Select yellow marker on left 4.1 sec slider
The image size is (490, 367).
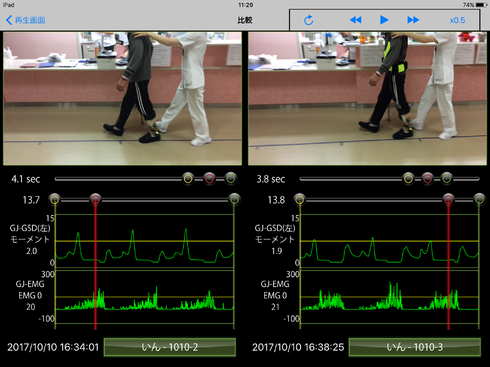pos(188,179)
